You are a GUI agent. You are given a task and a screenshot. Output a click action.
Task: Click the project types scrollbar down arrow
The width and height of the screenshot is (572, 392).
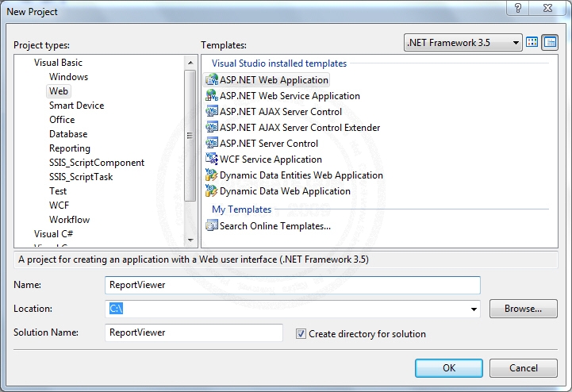point(190,239)
